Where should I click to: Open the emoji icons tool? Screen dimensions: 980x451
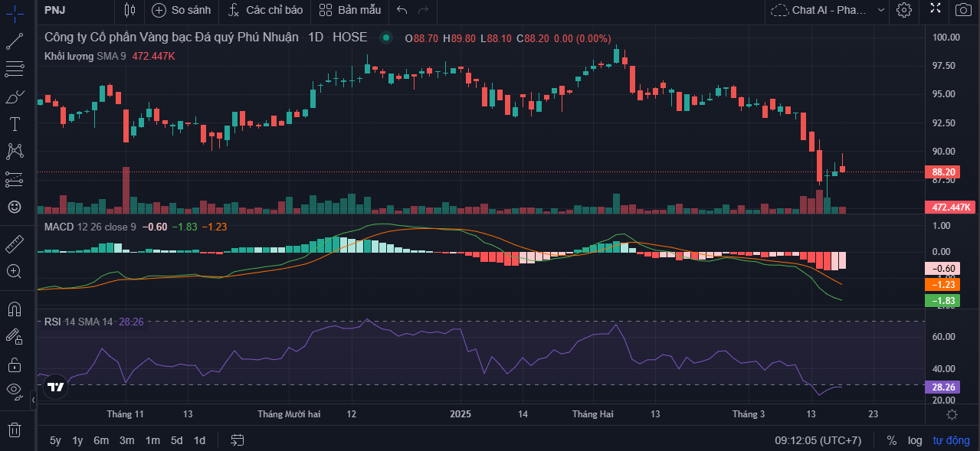(14, 207)
